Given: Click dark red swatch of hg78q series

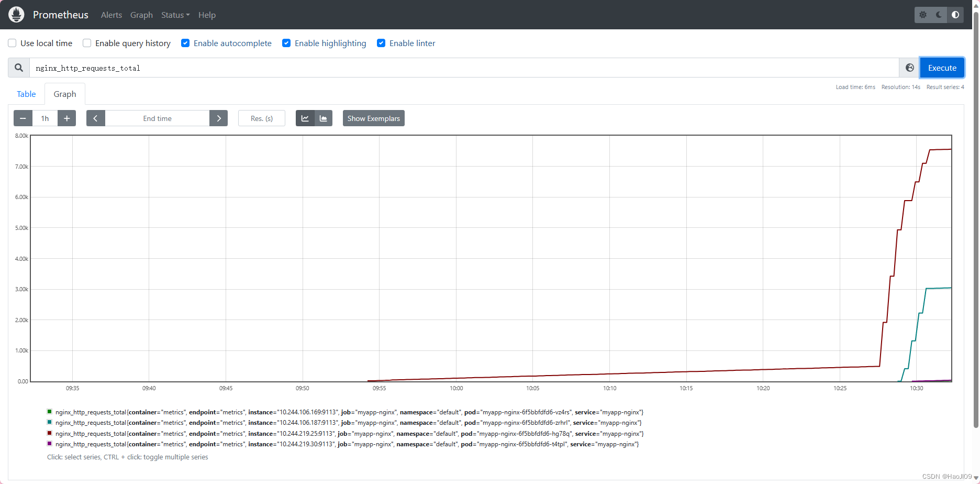Looking at the screenshot, I should pos(50,433).
